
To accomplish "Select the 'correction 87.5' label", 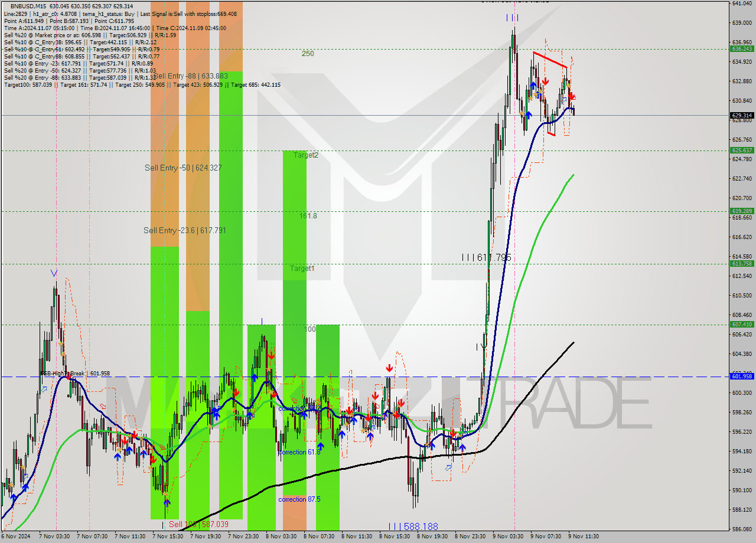I will (299, 499).
